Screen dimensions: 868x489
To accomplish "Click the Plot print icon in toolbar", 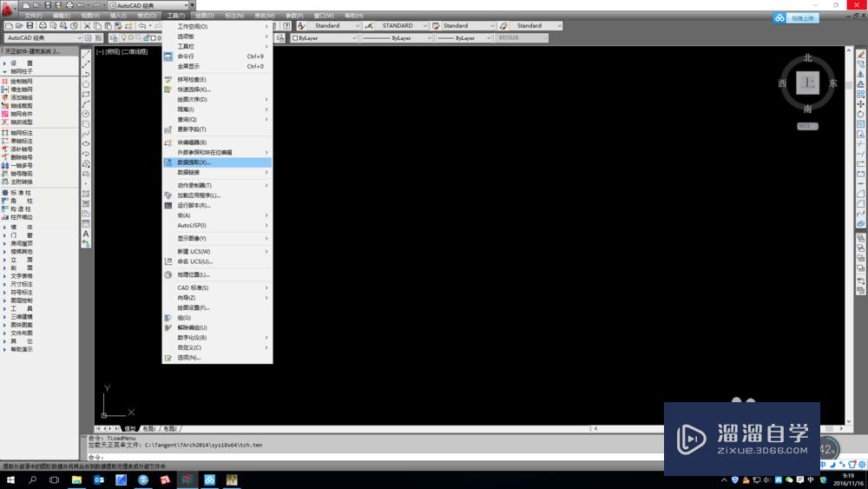I will pos(43,26).
